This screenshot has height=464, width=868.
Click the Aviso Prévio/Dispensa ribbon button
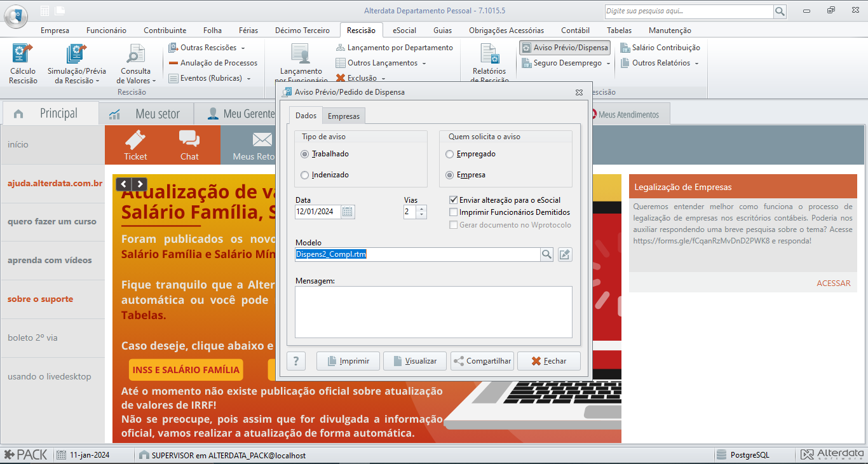click(x=565, y=48)
